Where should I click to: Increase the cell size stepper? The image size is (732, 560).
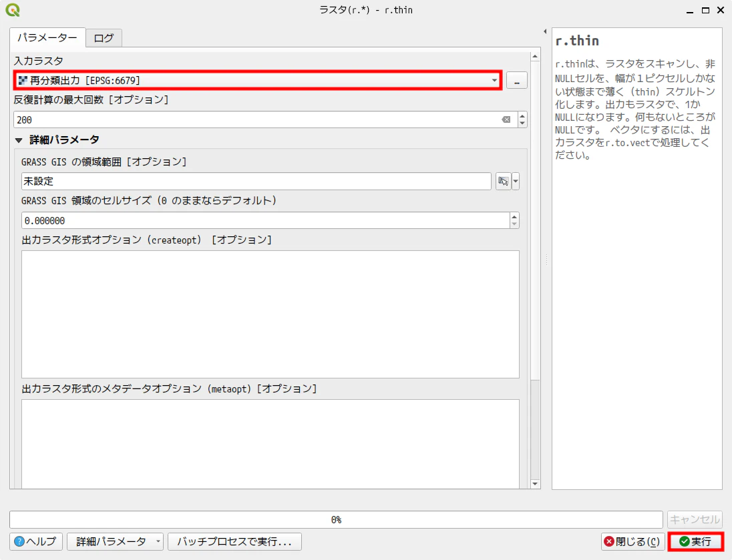(514, 216)
